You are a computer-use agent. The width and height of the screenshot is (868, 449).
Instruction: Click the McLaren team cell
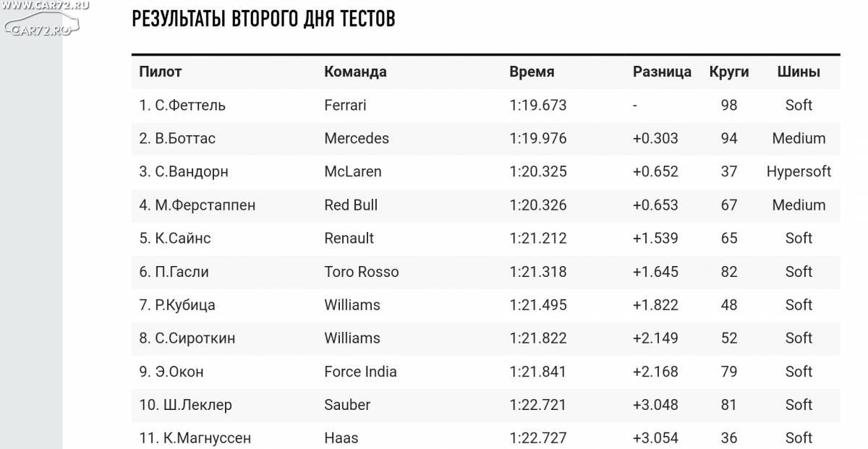(x=353, y=171)
